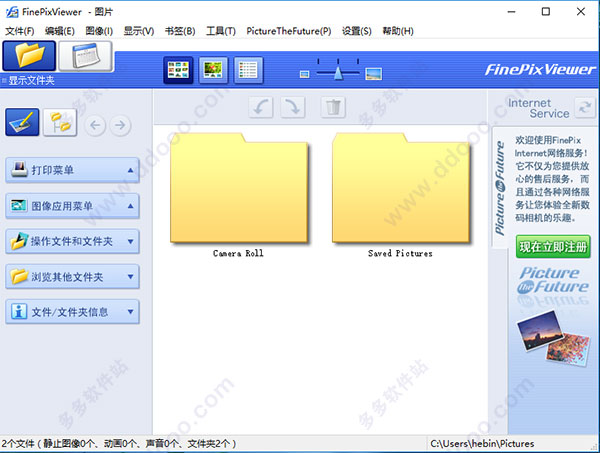Screen dimensions: 600x453
Task: Collapse the 图像应用菜单 section arrow
Action: pos(130,206)
